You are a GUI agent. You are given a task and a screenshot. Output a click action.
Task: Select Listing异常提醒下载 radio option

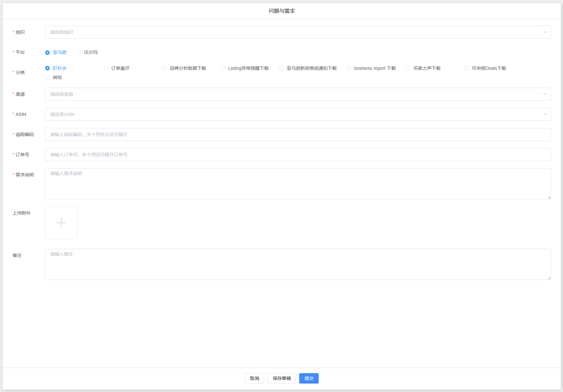tap(223, 68)
